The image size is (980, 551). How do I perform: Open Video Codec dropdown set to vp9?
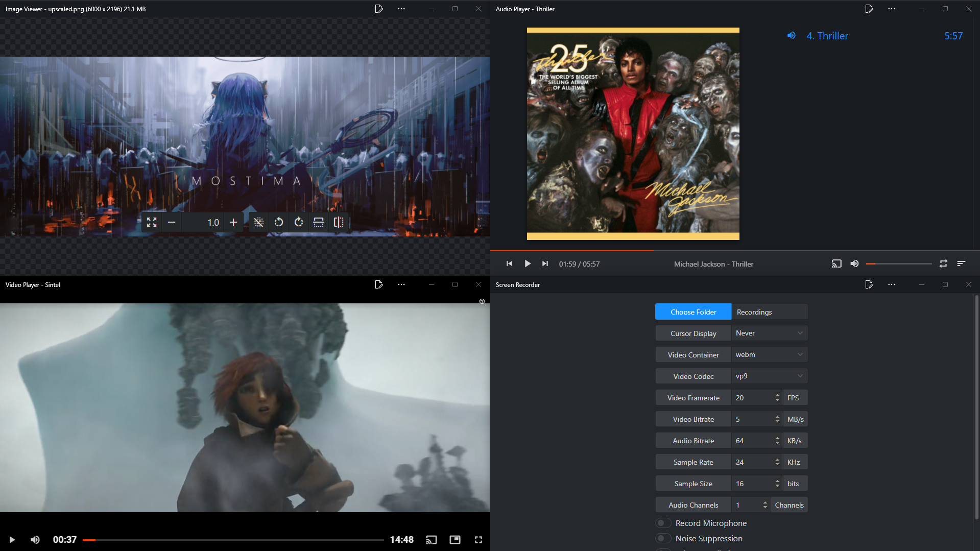[770, 376]
